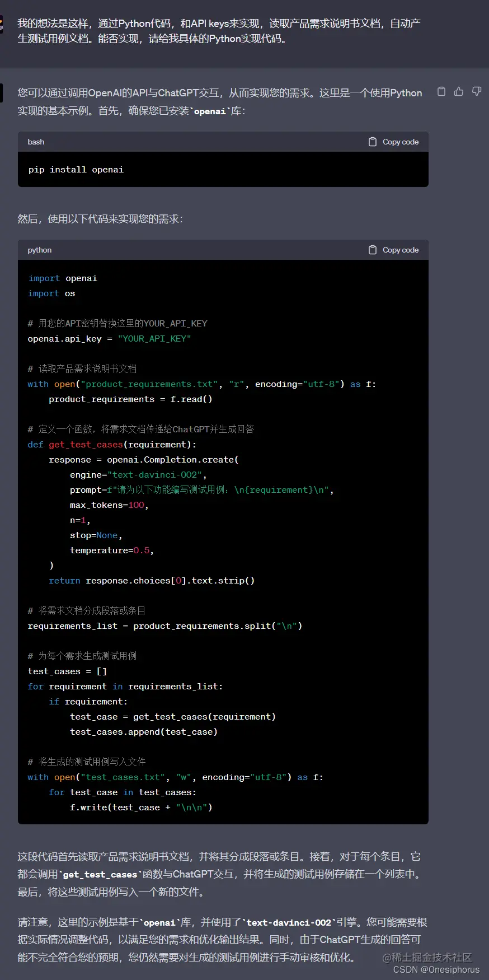Click the 'test_case = get_test_cases(requirement)' line
489x980 pixels.
point(173,717)
